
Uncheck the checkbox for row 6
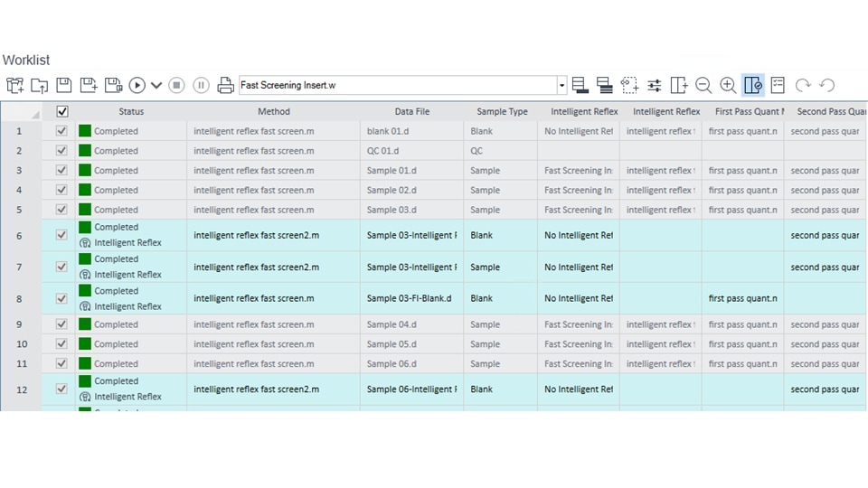(61, 235)
